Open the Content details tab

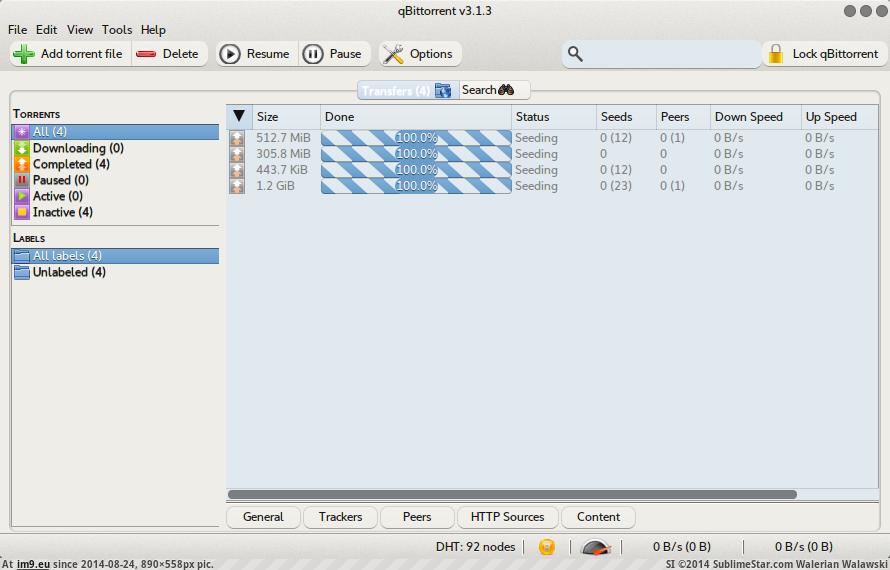[598, 517]
